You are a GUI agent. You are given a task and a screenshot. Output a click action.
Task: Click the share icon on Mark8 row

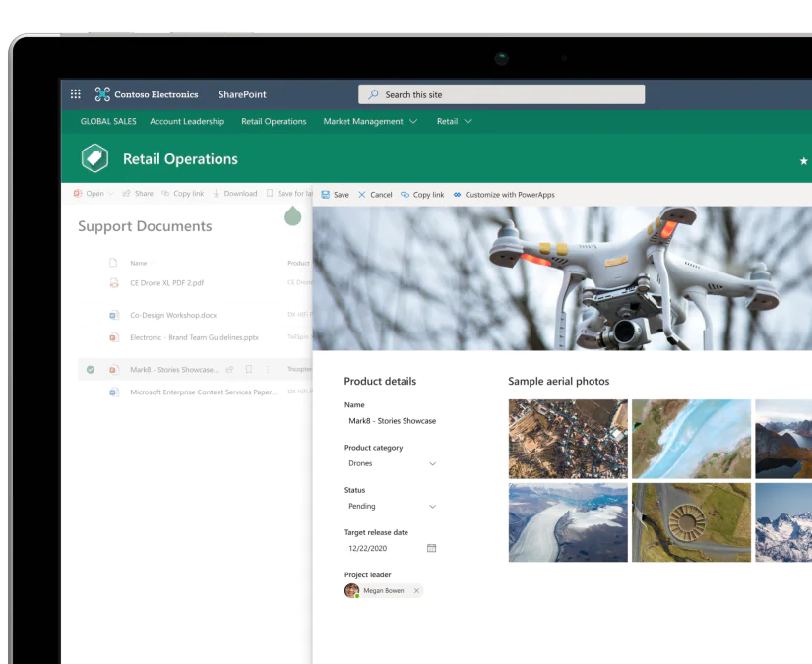[x=229, y=370]
